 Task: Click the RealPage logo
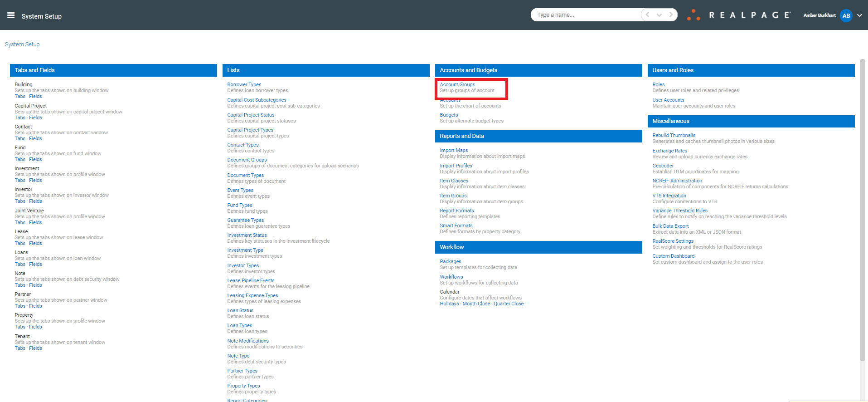tap(739, 15)
